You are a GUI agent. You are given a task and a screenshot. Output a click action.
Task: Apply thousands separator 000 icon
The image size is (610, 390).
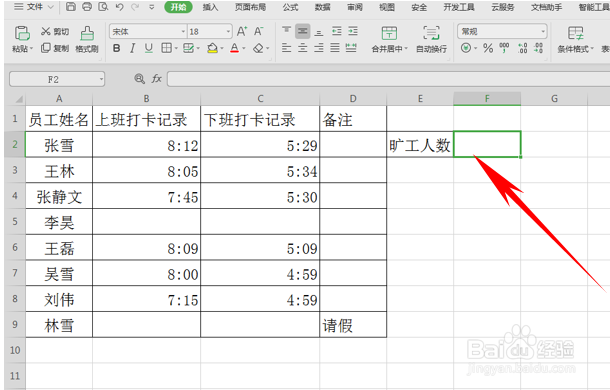[504, 48]
